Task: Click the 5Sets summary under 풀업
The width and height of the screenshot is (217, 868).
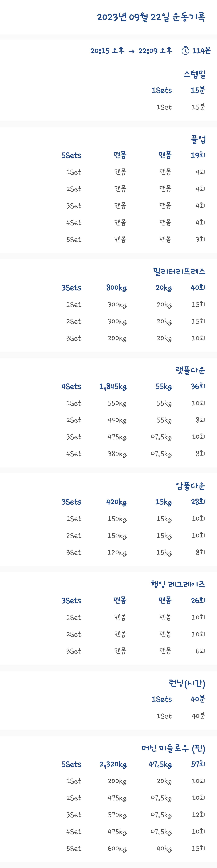Action: pyautogui.click(x=72, y=155)
